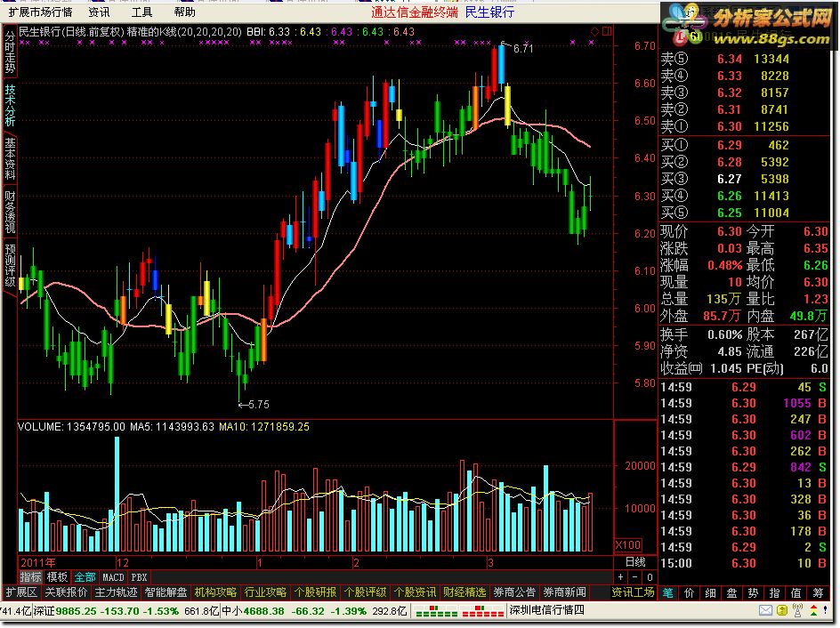Click the antenna connection status icon
This screenshot has width=840, height=628.
[797, 610]
